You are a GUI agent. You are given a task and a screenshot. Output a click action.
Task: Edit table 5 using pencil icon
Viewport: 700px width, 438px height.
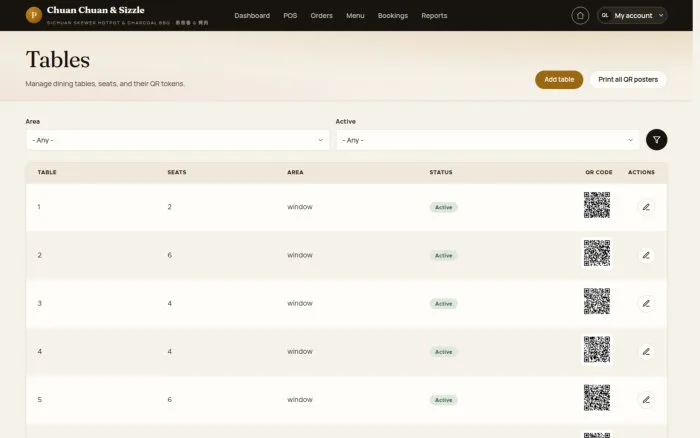pyautogui.click(x=646, y=400)
